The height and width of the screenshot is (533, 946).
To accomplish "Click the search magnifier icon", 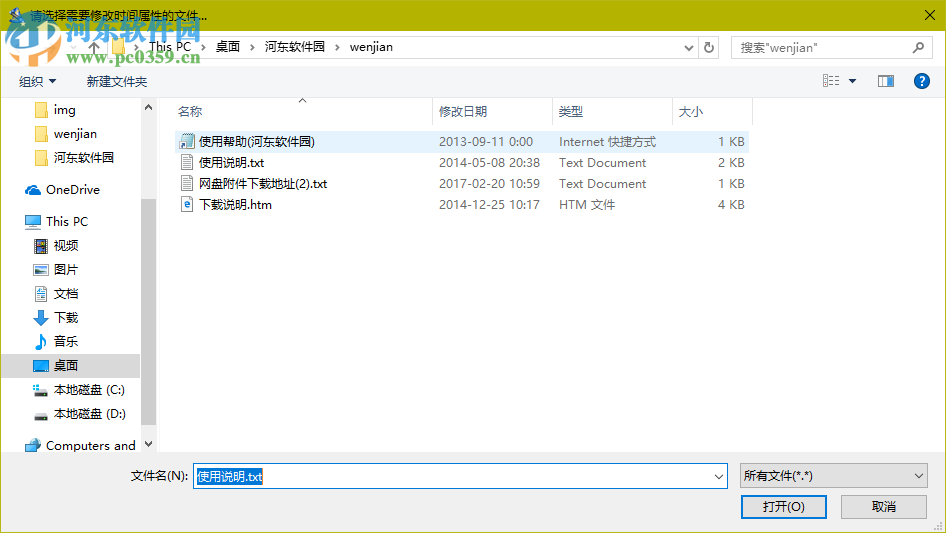I will coord(918,47).
